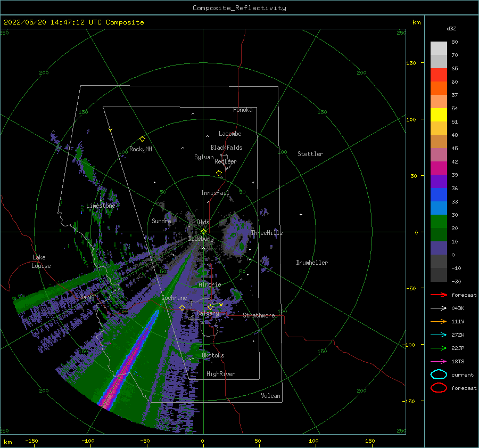Select the bright green swatch near 30 dBZ
The image size is (479, 448).
pyautogui.click(x=439, y=222)
